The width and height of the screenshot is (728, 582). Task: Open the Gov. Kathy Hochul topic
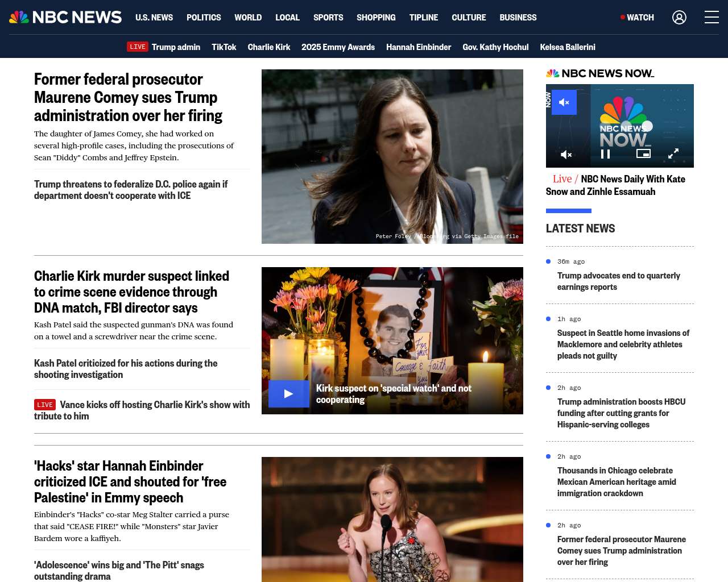[x=495, y=47]
